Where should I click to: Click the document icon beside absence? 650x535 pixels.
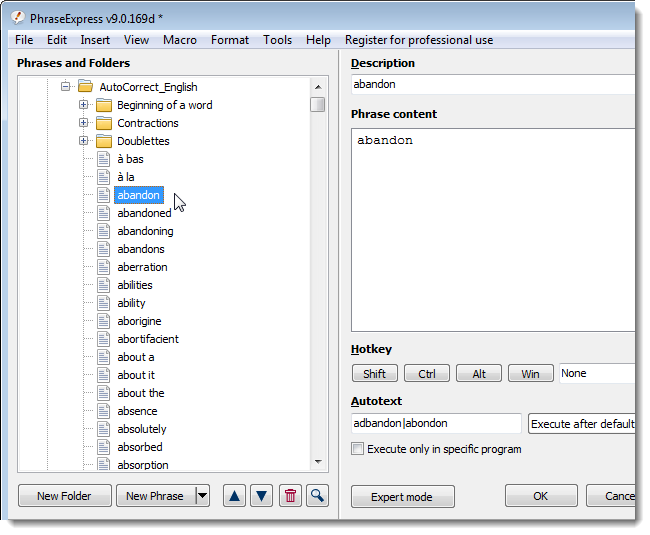[104, 411]
